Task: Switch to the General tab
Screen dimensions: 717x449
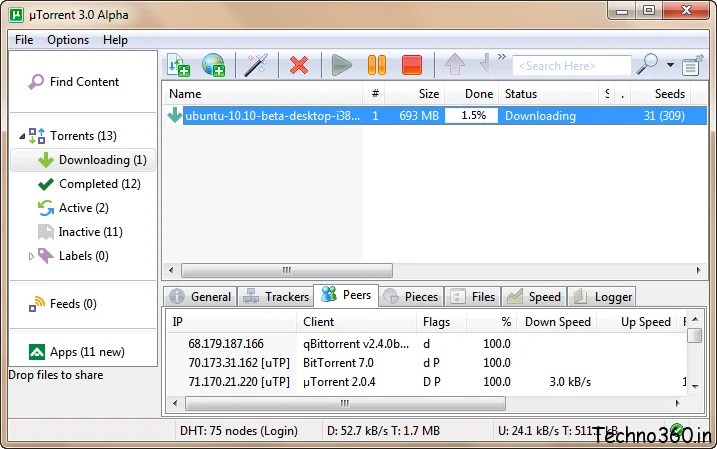Action: coord(201,297)
